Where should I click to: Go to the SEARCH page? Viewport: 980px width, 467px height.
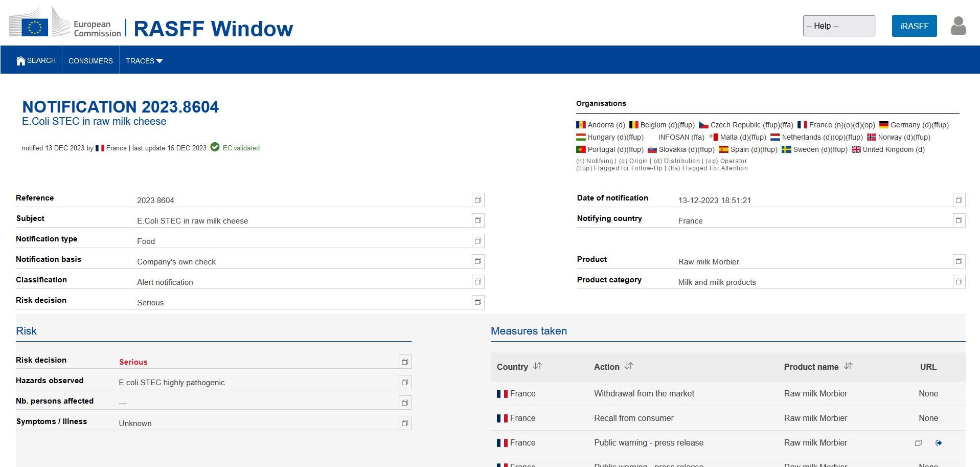[x=36, y=61]
